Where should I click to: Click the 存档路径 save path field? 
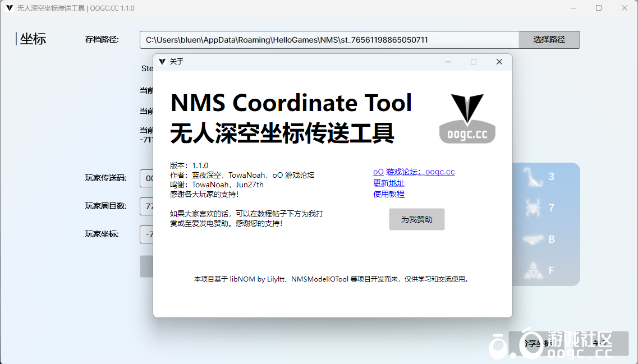point(329,40)
